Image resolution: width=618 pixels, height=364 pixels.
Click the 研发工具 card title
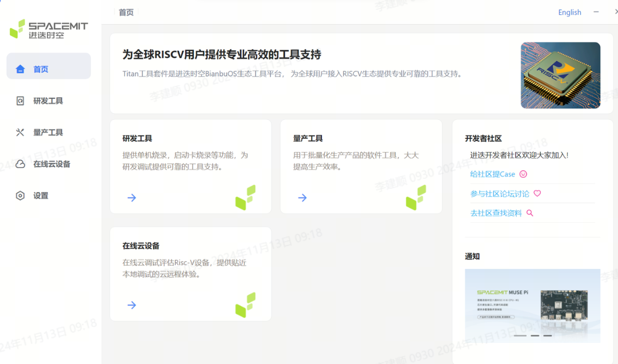(x=137, y=138)
